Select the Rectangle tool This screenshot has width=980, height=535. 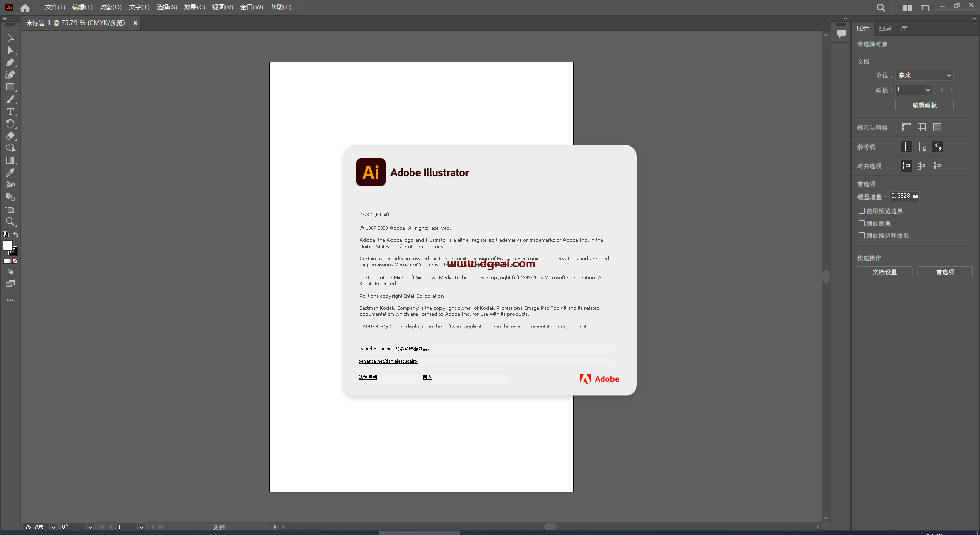pos(10,86)
